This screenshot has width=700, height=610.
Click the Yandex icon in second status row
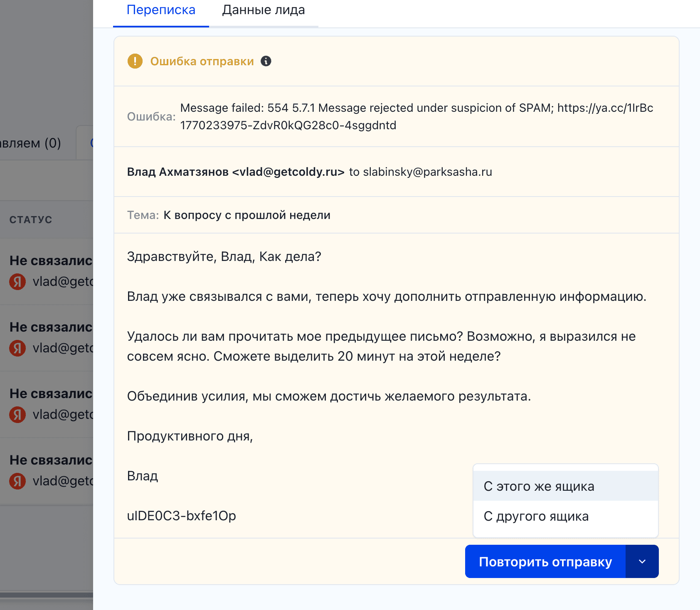tap(17, 348)
